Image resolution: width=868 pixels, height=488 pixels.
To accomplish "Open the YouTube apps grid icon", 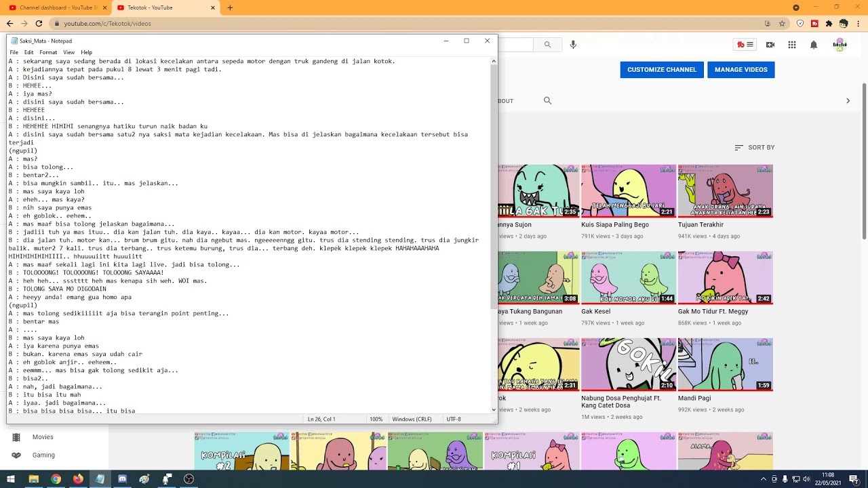I will (x=791, y=45).
